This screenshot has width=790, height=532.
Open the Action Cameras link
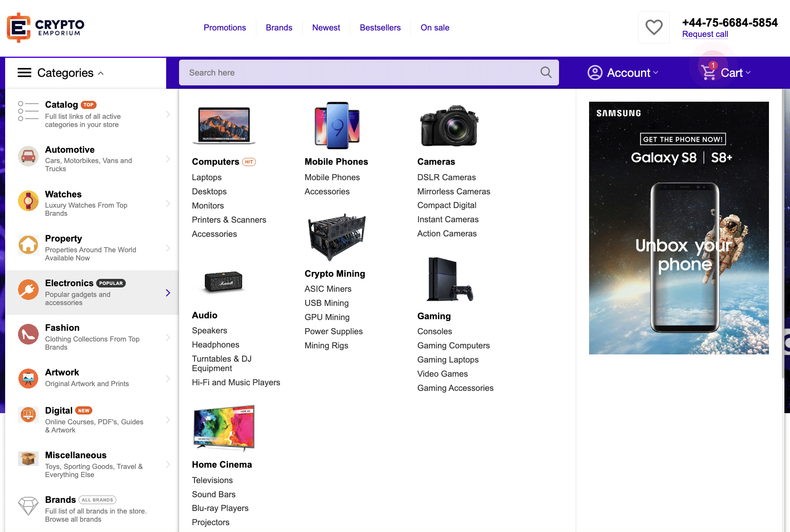pyautogui.click(x=447, y=233)
